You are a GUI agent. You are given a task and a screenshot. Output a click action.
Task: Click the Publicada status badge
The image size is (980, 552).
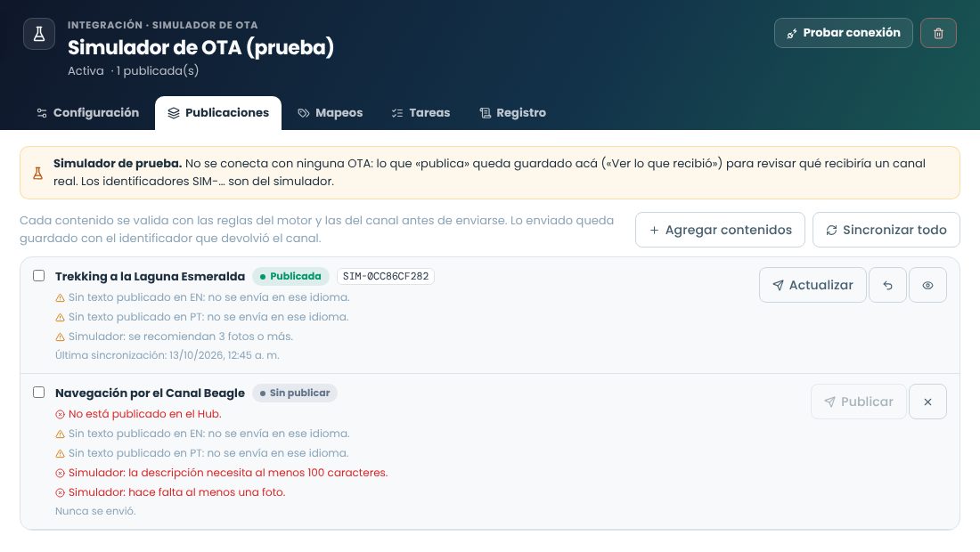(290, 276)
